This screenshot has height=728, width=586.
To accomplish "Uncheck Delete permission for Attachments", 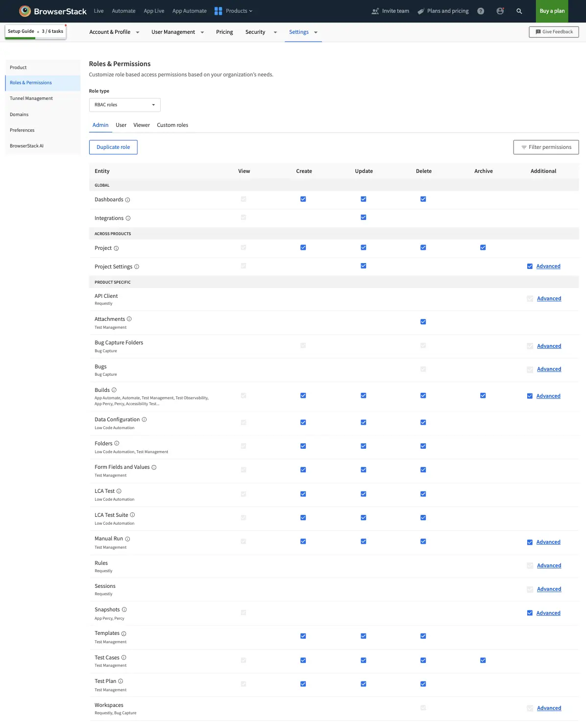I will [423, 322].
